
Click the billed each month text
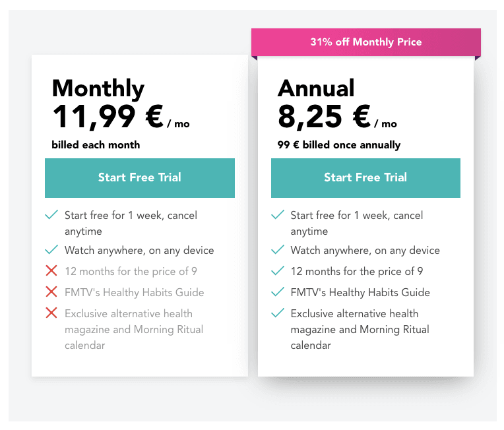click(x=96, y=145)
